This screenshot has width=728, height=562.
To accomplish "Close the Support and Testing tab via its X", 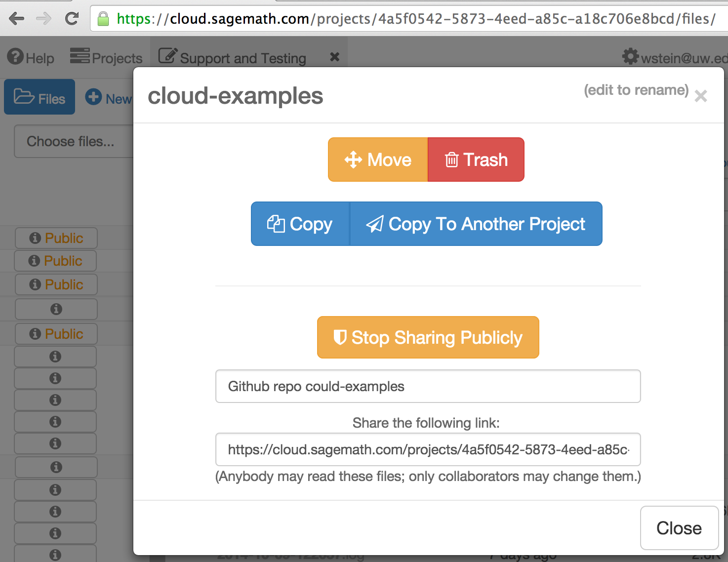I will [334, 56].
